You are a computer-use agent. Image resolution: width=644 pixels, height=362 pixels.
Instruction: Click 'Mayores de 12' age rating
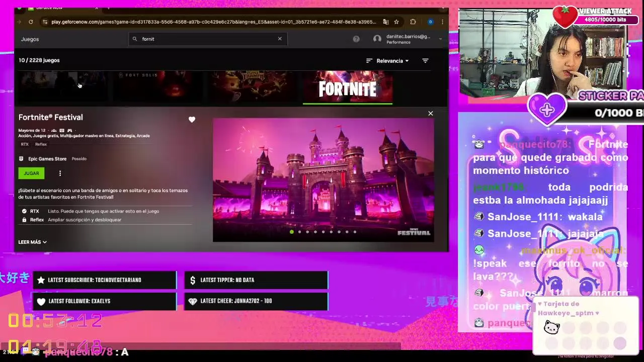pos(32,131)
